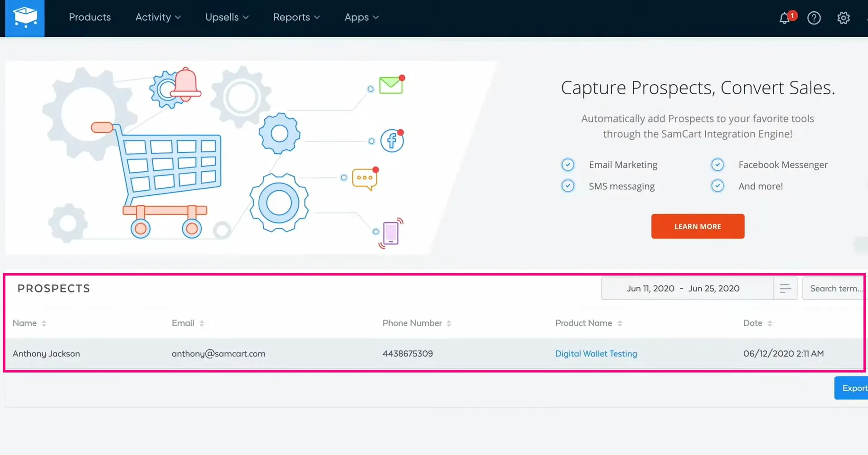Click the chat bubble icon in banner
The image size is (868, 455).
(x=365, y=179)
